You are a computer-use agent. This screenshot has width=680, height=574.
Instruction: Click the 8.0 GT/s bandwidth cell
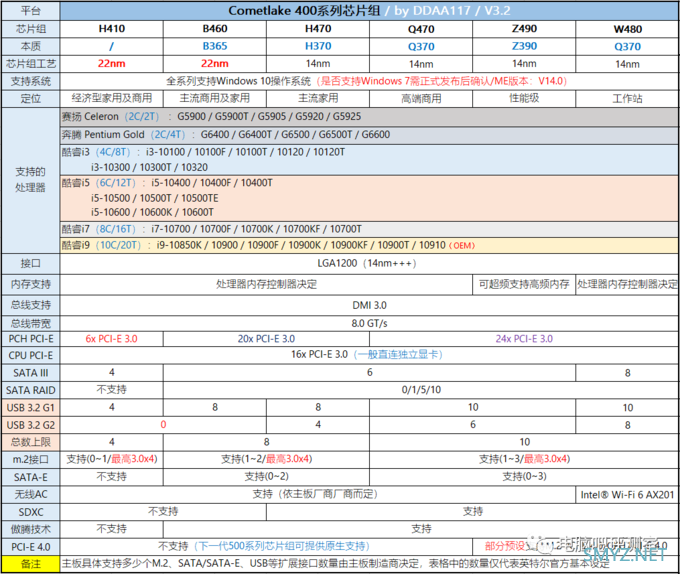pyautogui.click(x=369, y=323)
